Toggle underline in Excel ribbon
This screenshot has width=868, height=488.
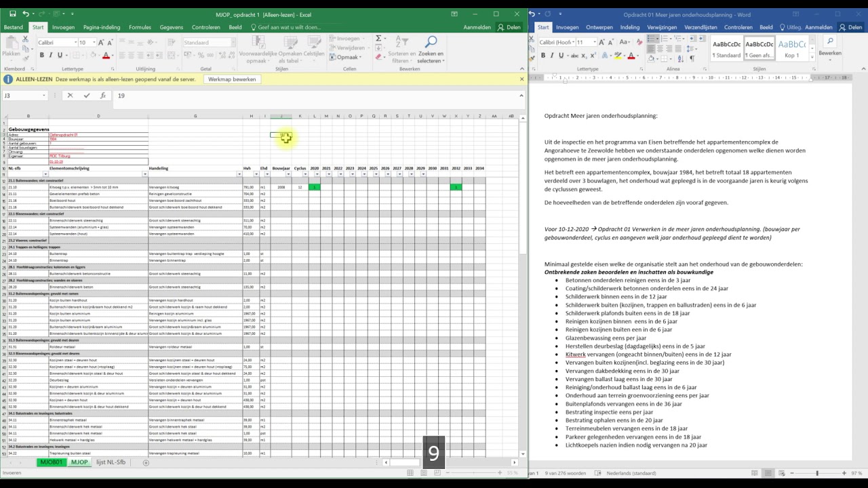click(x=60, y=56)
